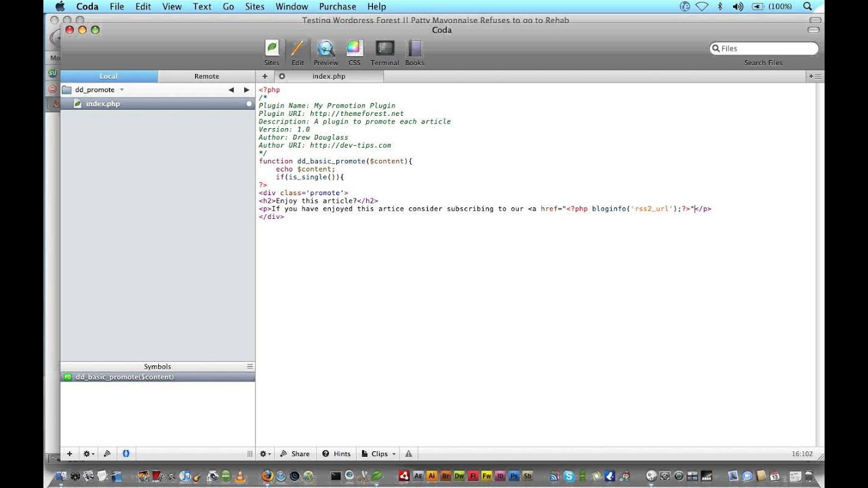Open the Sites view in toolbar
This screenshot has height=488, width=868.
pyautogui.click(x=272, y=52)
